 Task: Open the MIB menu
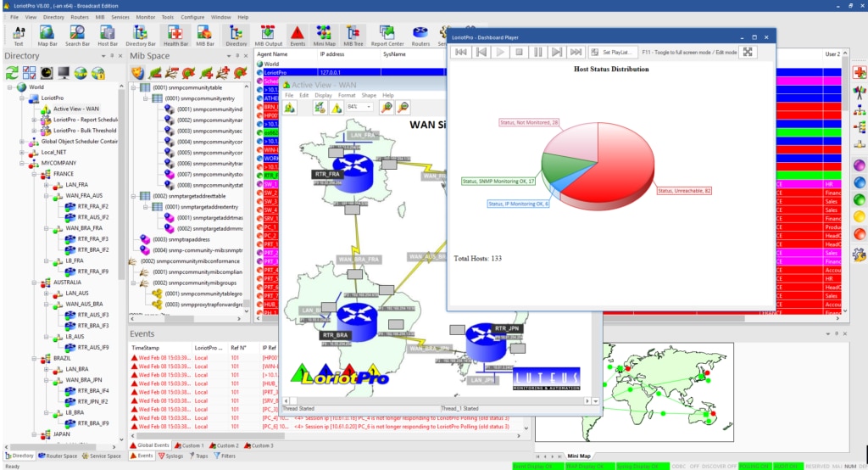click(100, 17)
